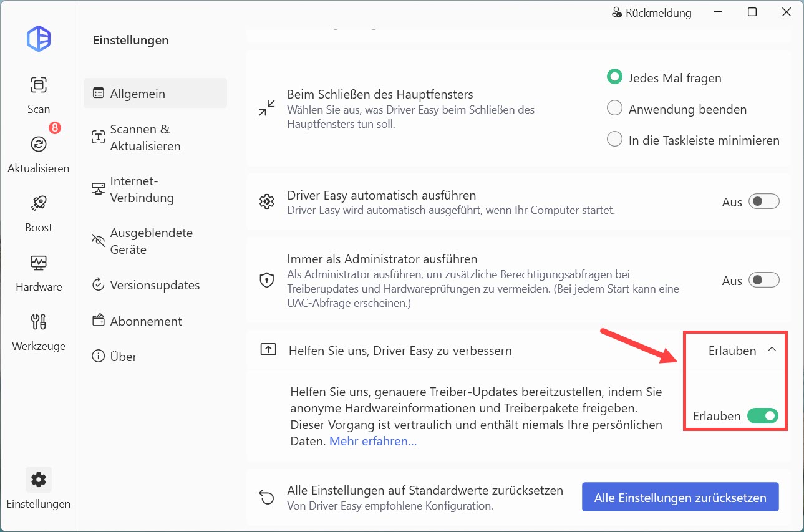Click the Einstellungen panel heading

coord(131,40)
